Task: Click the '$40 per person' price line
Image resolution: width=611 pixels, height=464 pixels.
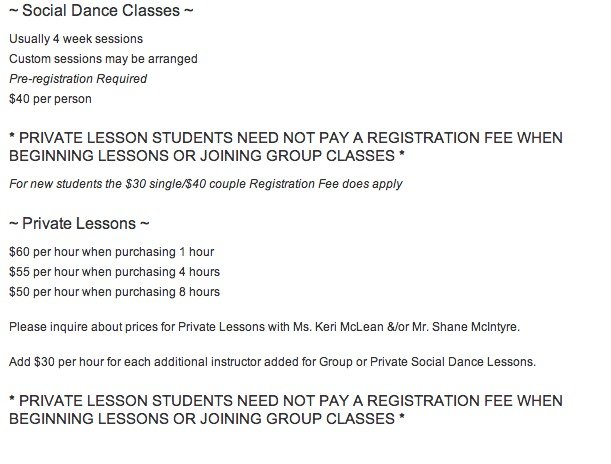Action: (x=50, y=99)
